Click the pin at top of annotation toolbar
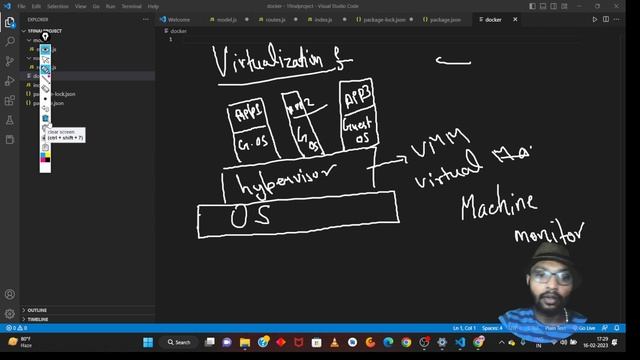640x360 pixels. pyautogui.click(x=45, y=37)
